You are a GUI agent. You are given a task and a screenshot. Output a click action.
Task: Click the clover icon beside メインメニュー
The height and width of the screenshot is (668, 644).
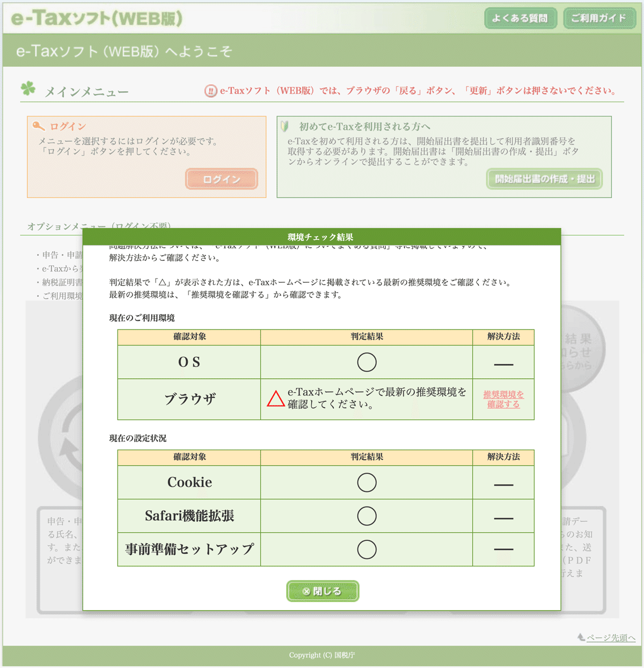pyautogui.click(x=28, y=88)
